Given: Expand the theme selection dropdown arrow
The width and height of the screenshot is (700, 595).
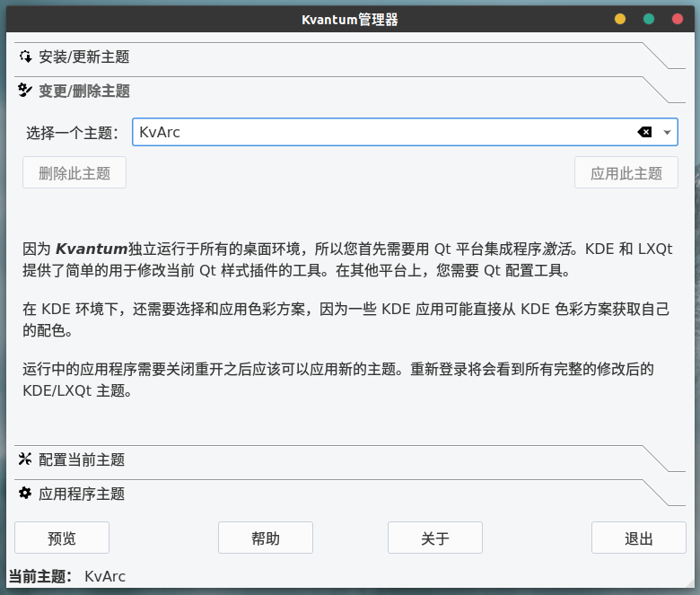Looking at the screenshot, I should click(x=667, y=132).
